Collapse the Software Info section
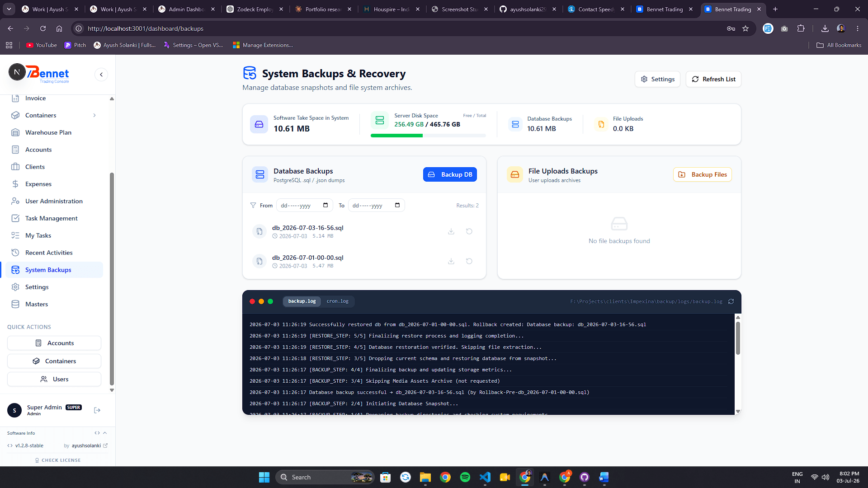 tap(105, 433)
